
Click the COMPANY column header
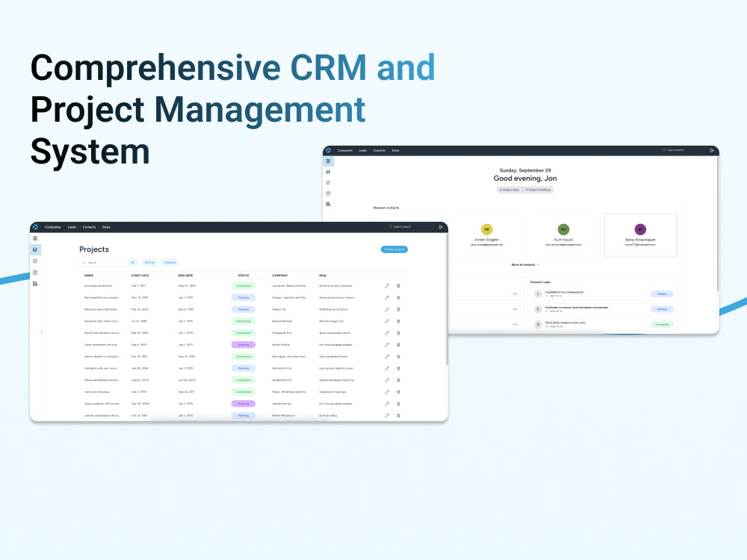(280, 276)
